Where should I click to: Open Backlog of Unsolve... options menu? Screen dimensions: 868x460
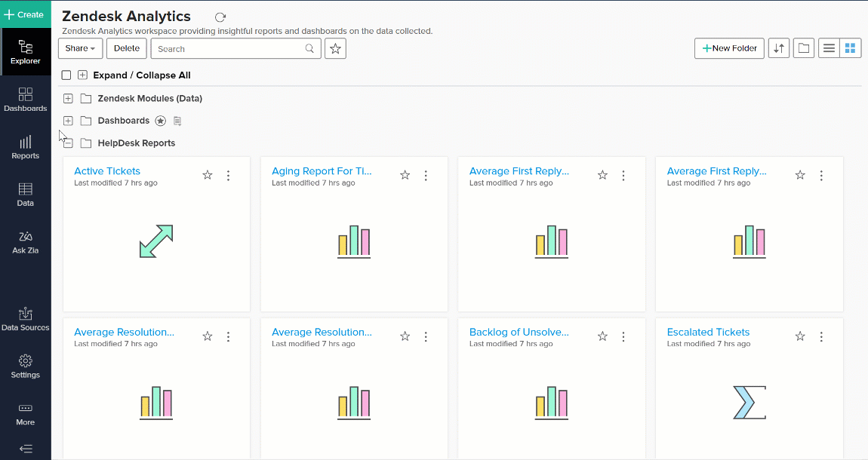623,336
